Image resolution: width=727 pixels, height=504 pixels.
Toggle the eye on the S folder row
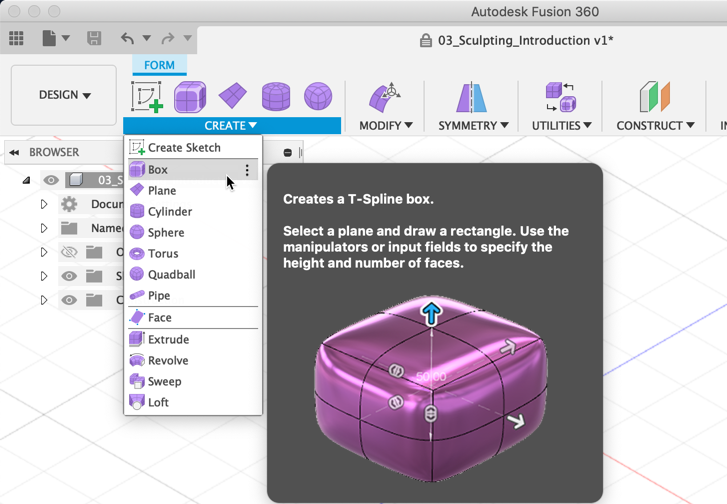[69, 276]
